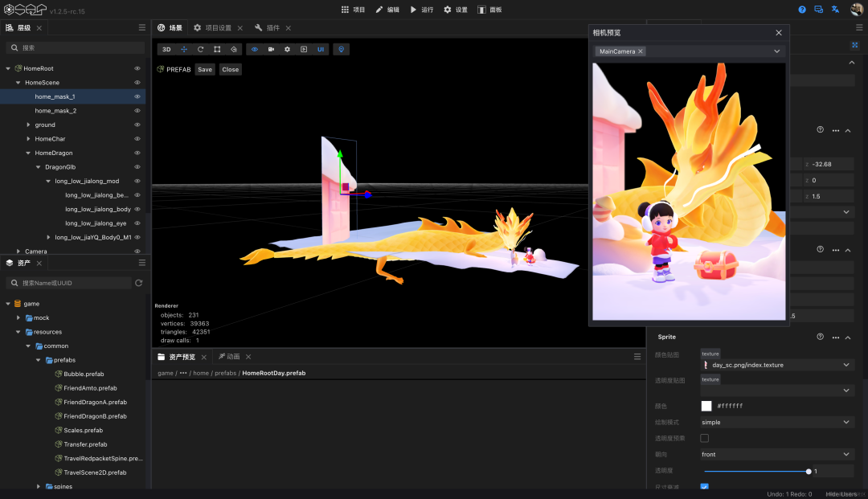Collapse the HomeScene tree node
The height and width of the screenshot is (499, 868).
point(18,83)
